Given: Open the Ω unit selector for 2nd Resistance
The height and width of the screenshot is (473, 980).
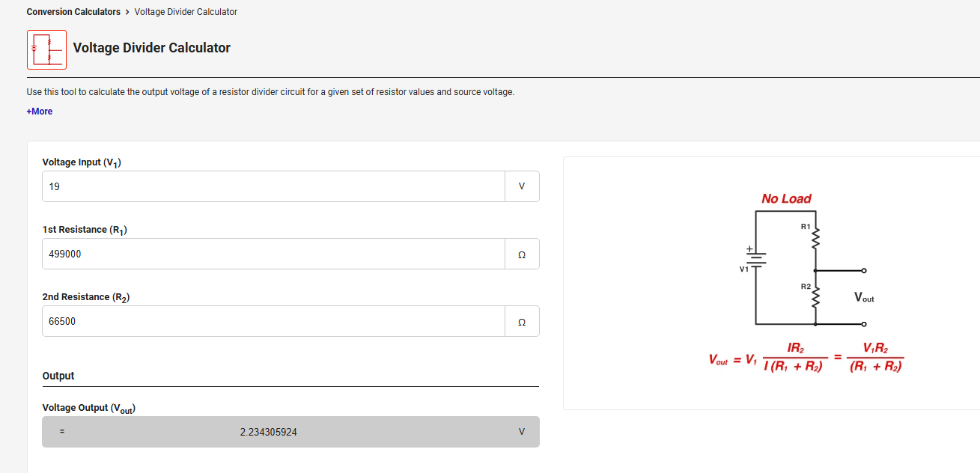Looking at the screenshot, I should click(522, 321).
